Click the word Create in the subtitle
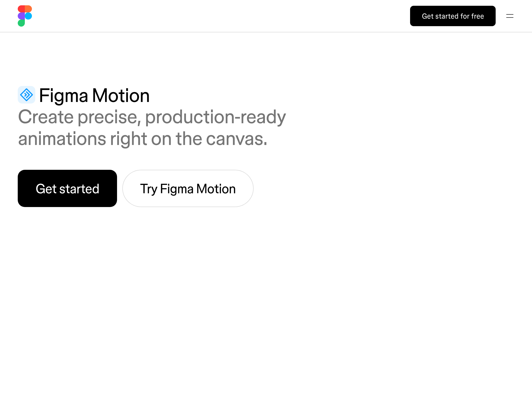The height and width of the screenshot is (399, 532). [x=46, y=117]
